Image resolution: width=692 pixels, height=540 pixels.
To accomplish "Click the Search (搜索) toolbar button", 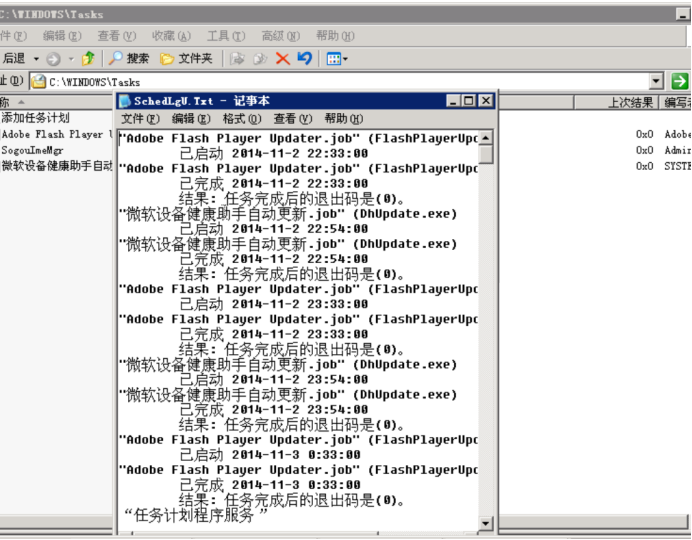I will click(x=129, y=58).
